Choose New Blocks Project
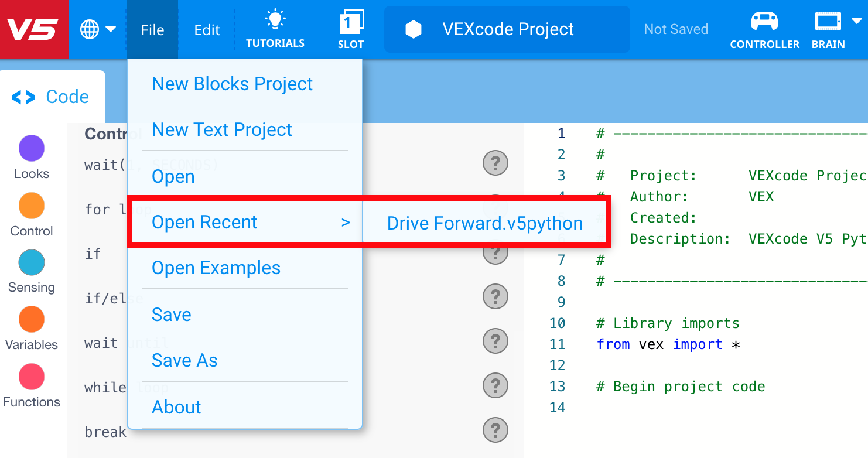 coord(232,84)
